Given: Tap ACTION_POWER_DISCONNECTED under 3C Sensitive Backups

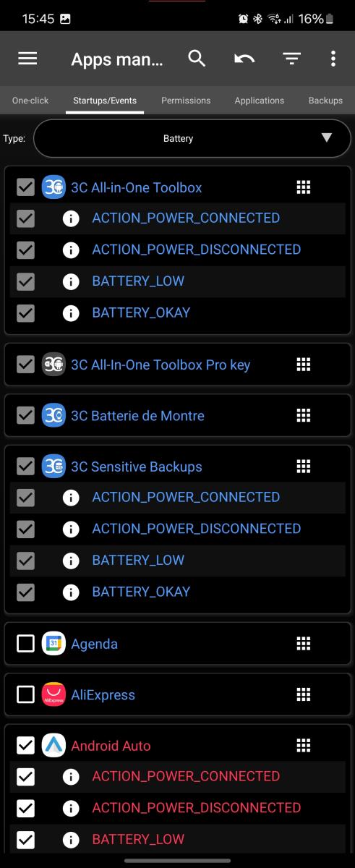Looking at the screenshot, I should [197, 529].
